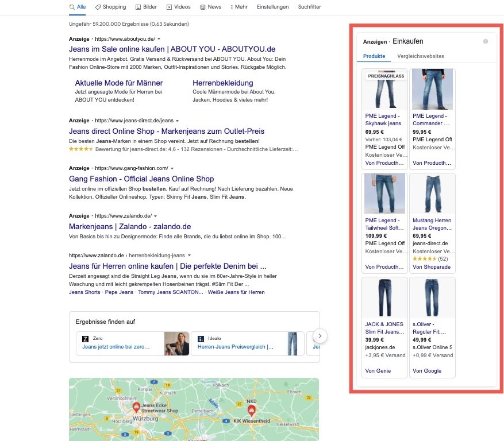Open PME Legend Tailwheel Soft product image
This screenshot has height=441, width=504.
tap(384, 194)
